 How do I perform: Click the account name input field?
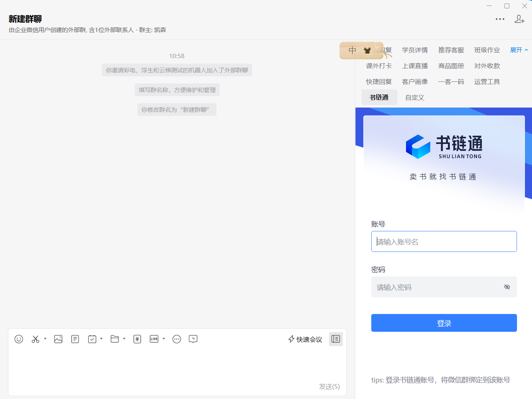point(444,242)
